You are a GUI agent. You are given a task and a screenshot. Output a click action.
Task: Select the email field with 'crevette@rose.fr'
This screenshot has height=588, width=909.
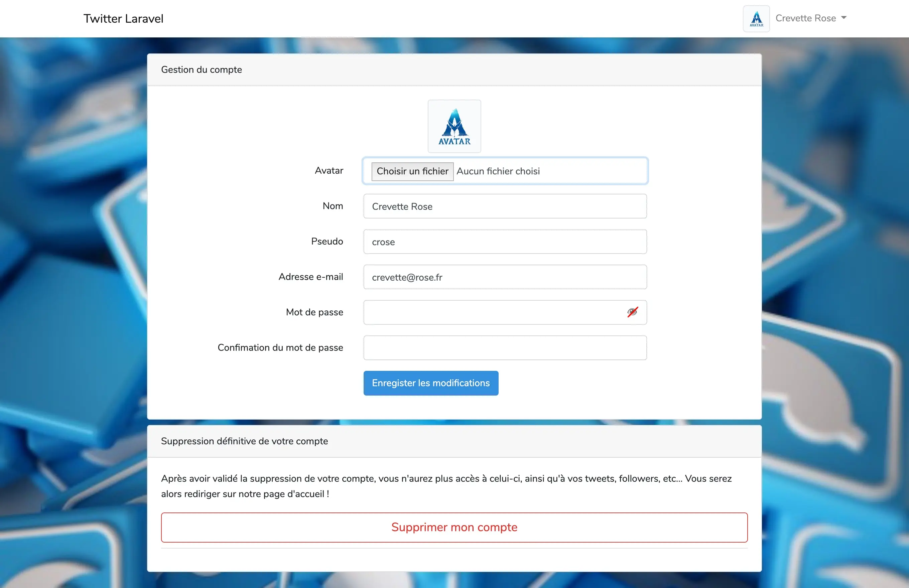505,277
